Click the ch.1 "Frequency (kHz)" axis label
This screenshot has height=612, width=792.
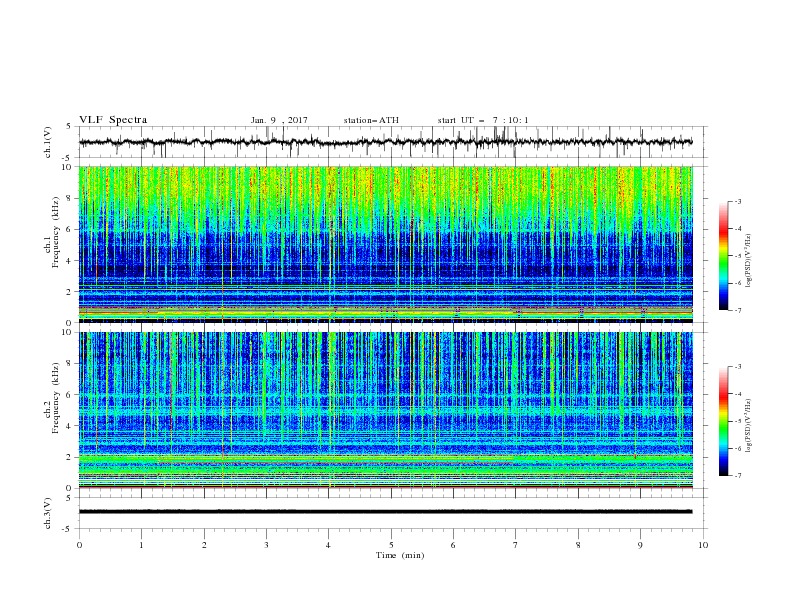click(56, 233)
